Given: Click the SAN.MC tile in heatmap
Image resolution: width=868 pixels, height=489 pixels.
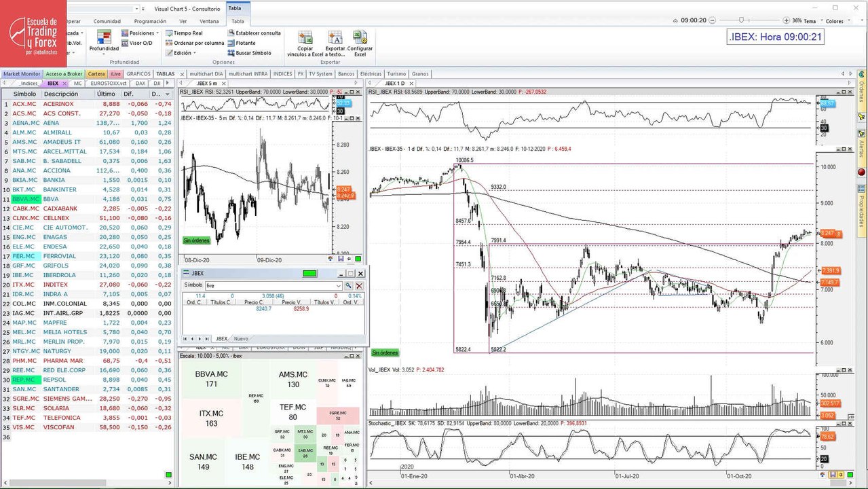Looking at the screenshot, I should [x=203, y=462].
